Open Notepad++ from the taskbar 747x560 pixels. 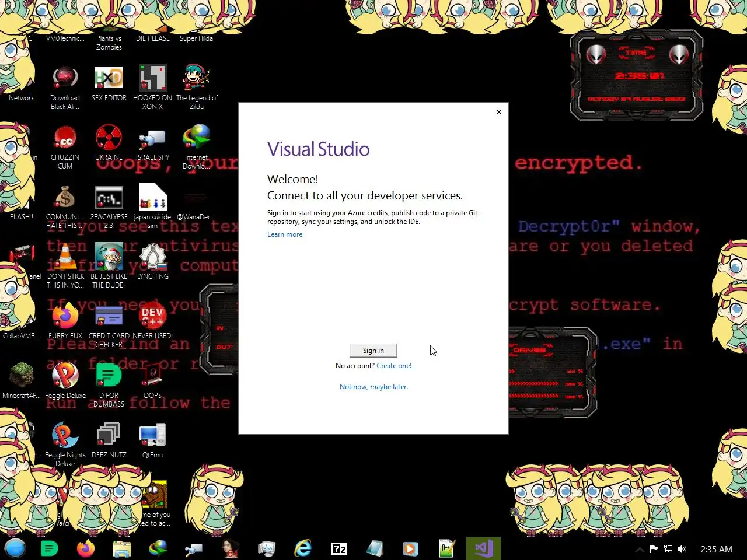click(447, 548)
